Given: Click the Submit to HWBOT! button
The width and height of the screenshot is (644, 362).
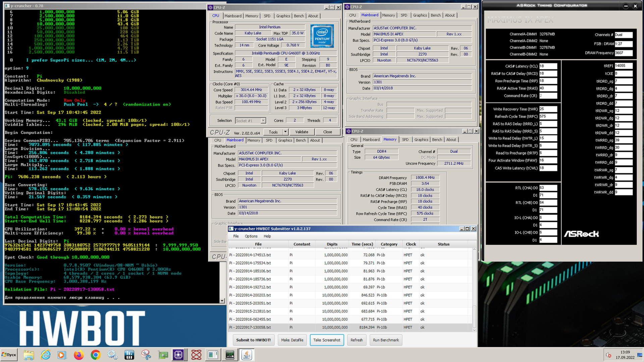Looking at the screenshot, I should coord(253,340).
